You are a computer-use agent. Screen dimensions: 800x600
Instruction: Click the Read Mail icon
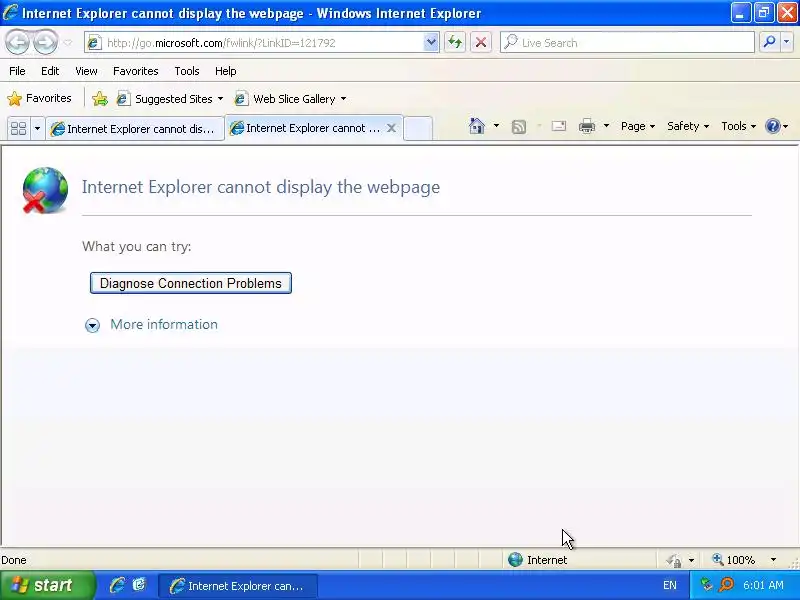(x=559, y=126)
